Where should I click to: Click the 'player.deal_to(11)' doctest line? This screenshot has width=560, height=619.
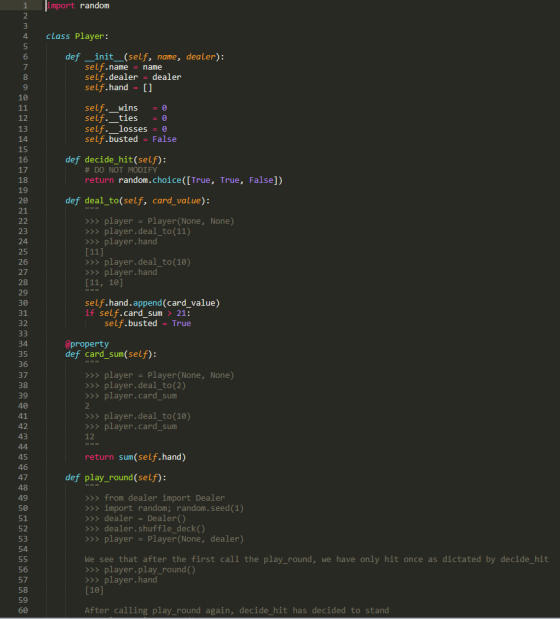[x=137, y=231]
